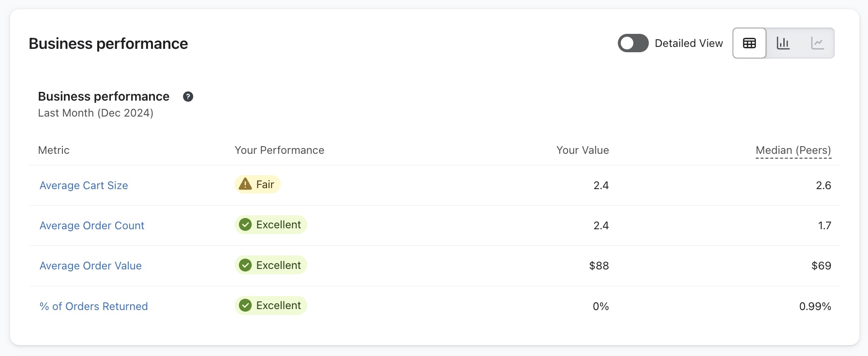Click the Your Performance column header
The image size is (868, 356).
[279, 150]
